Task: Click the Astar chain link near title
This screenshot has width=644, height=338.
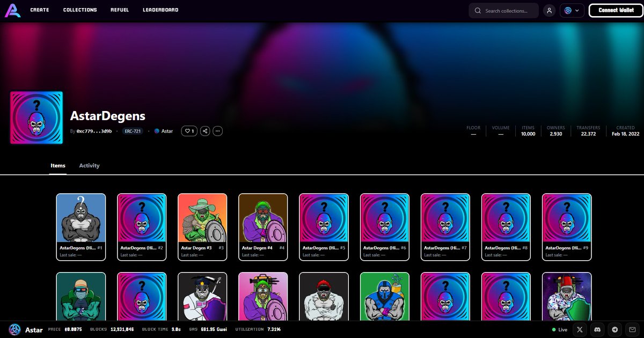Action: coord(164,131)
